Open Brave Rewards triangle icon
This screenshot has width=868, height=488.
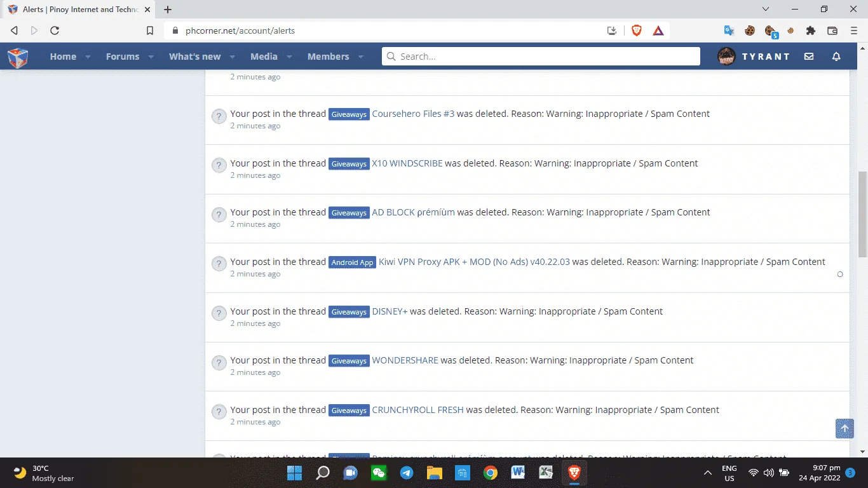(658, 30)
